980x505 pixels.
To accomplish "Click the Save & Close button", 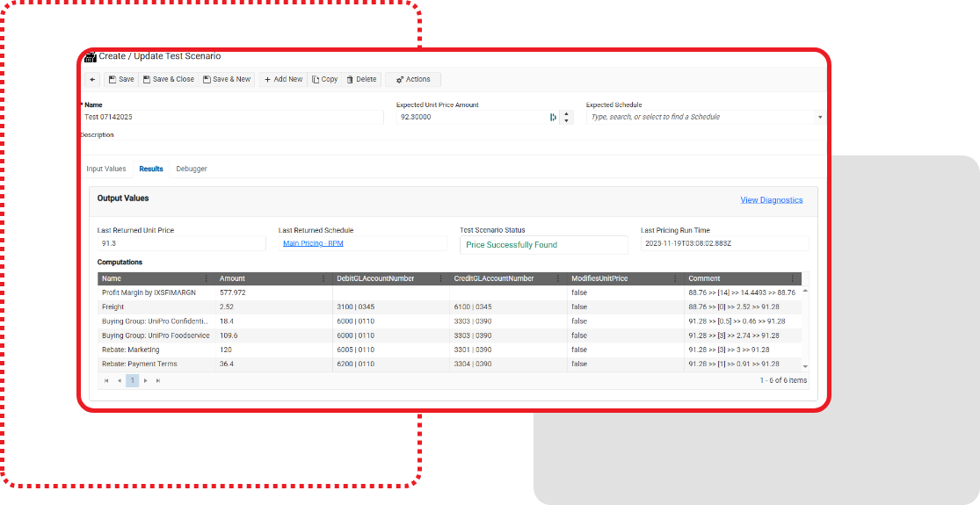I will [x=169, y=79].
